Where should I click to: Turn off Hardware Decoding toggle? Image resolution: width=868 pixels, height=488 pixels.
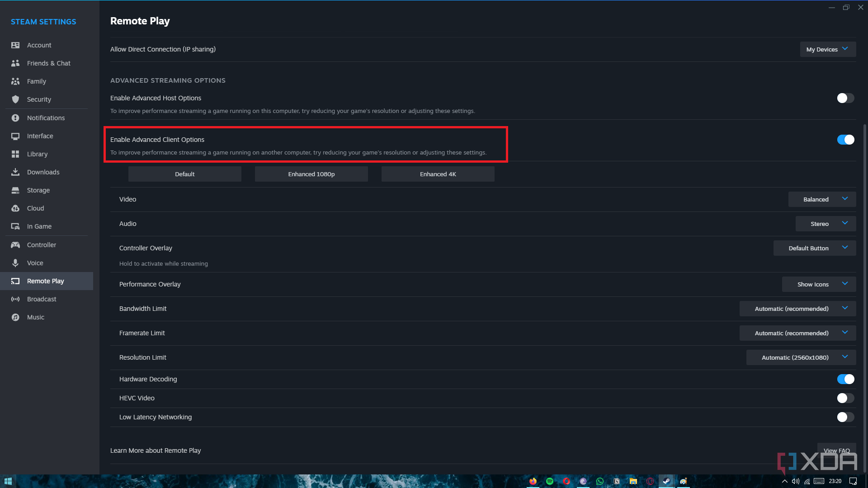[x=845, y=379]
